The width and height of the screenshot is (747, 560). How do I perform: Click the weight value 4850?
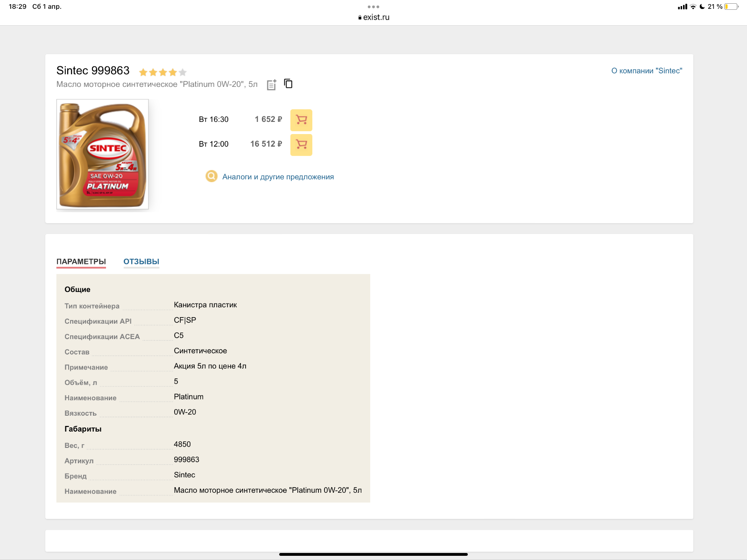(x=182, y=444)
